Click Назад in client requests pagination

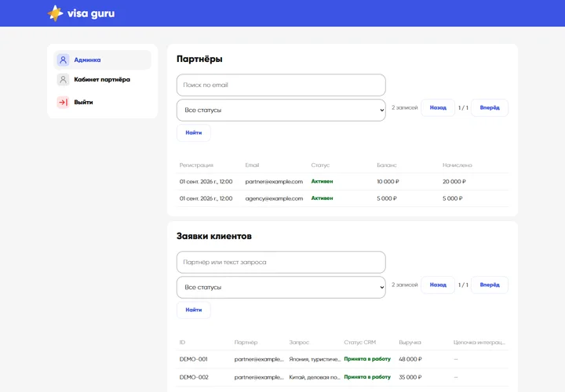pos(438,285)
